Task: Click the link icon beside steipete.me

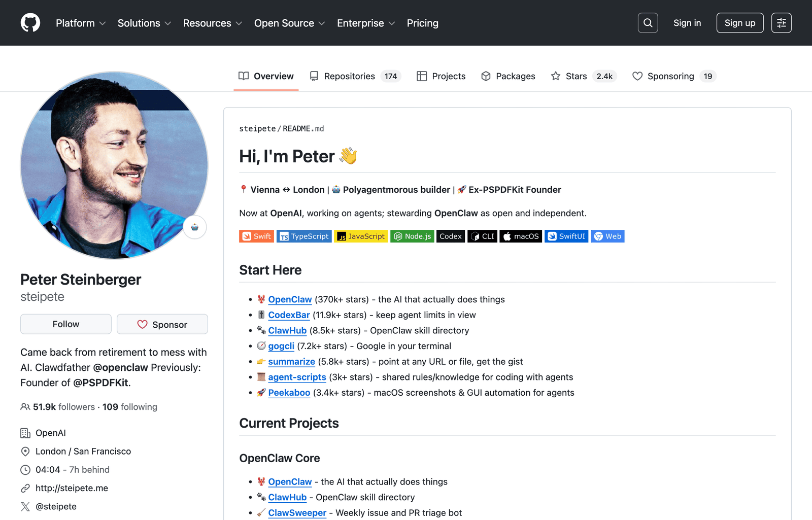Action: pyautogui.click(x=25, y=488)
